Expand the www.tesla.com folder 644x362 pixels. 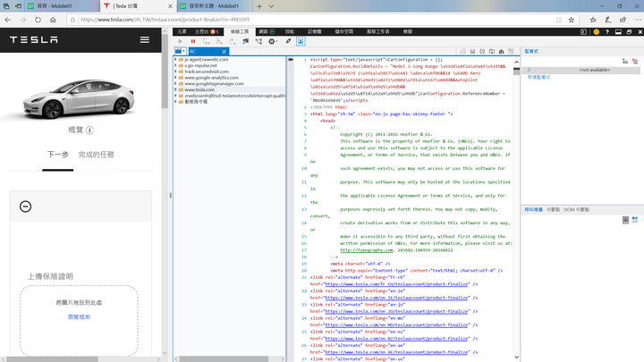tap(176, 89)
